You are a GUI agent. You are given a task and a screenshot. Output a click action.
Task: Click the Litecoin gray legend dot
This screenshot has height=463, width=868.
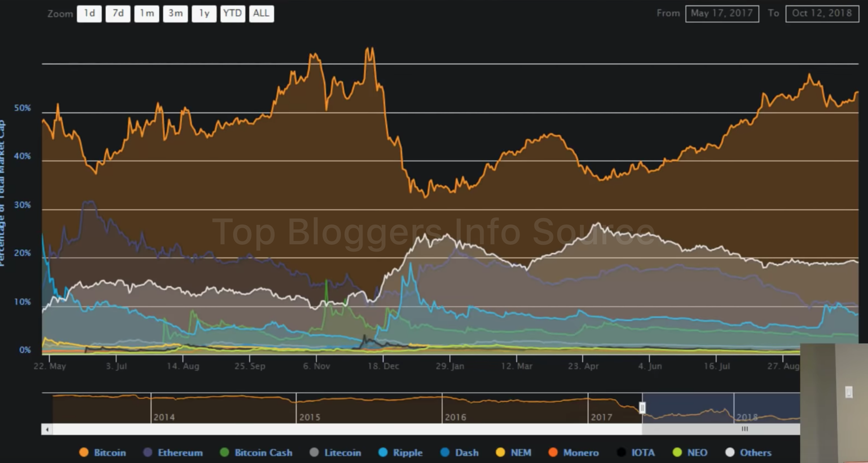(314, 452)
